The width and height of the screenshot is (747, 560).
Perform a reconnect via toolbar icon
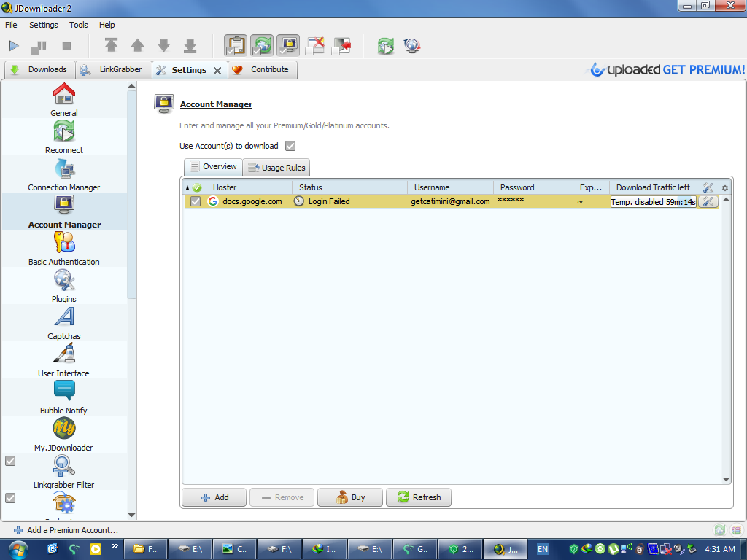click(x=386, y=46)
